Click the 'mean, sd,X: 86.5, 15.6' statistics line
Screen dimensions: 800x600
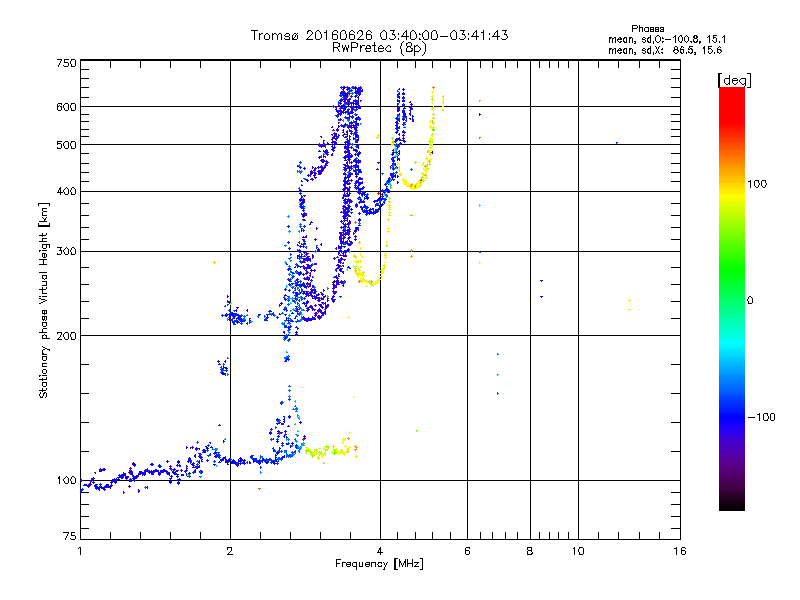click(x=665, y=51)
